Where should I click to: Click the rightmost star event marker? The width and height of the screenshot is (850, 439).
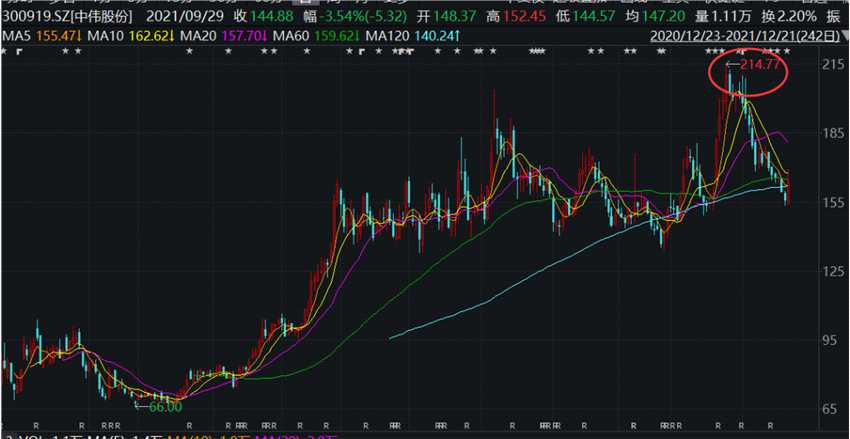pyautogui.click(x=788, y=51)
